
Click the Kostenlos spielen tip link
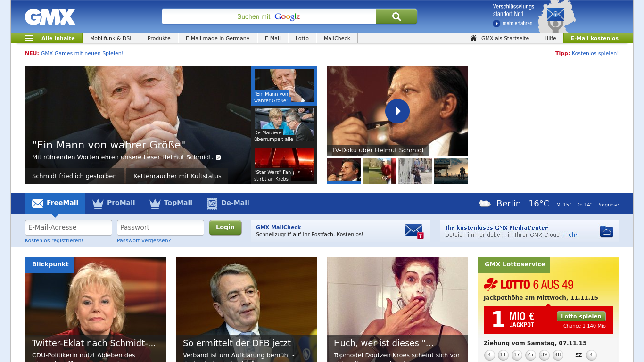(x=595, y=53)
